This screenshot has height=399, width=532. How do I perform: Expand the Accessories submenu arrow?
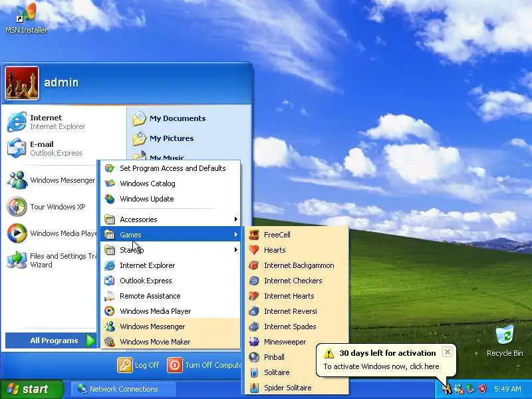(236, 219)
